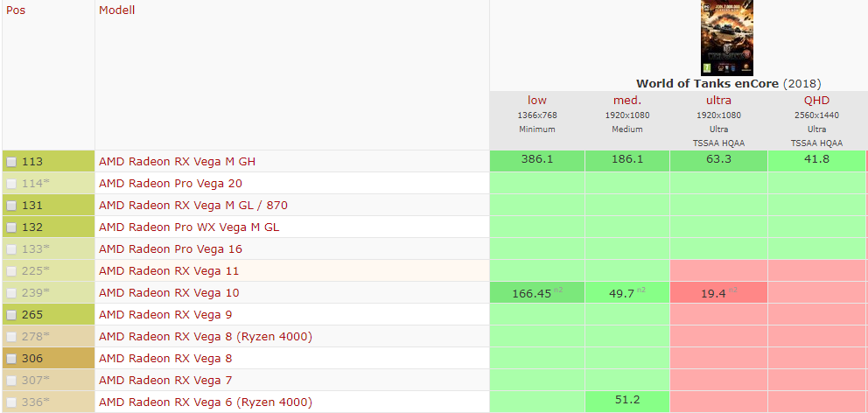Image resolution: width=868 pixels, height=413 pixels.
Task: Open AMD Radeon Pro WX Vega M GL
Action: click(189, 227)
